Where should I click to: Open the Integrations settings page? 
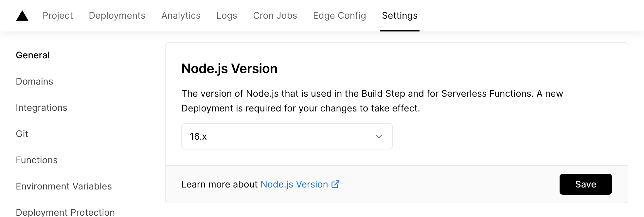click(x=41, y=107)
